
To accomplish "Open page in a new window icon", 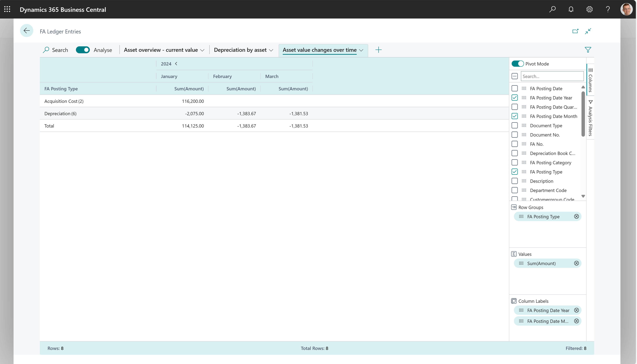I will [575, 31].
